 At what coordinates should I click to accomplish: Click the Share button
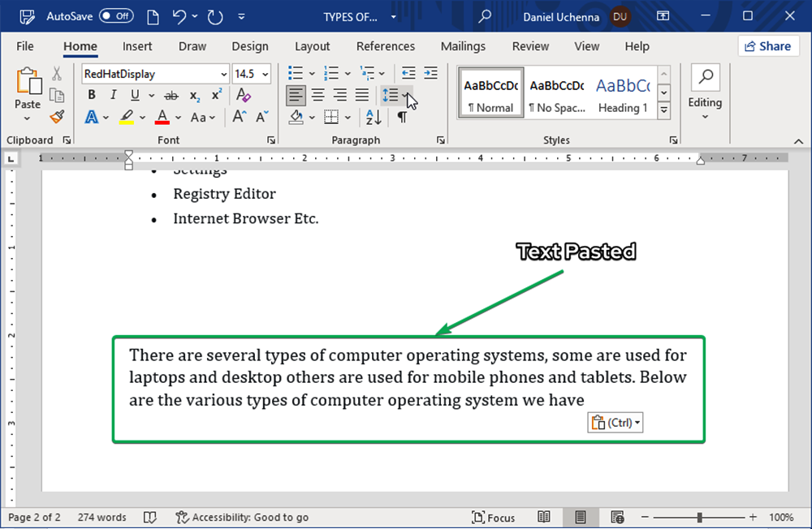pos(767,45)
